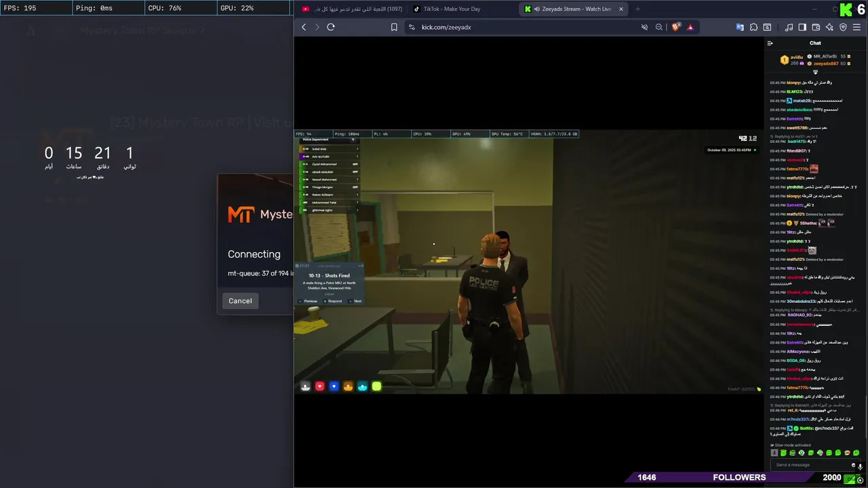Image resolution: width=868 pixels, height=488 pixels.
Task: Click the microphone icon beside message box
Action: [x=861, y=466]
